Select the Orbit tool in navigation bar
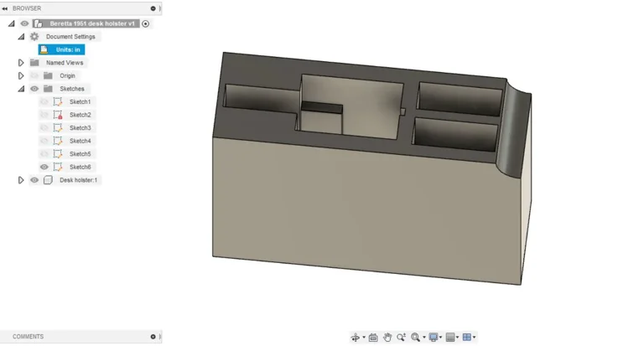644x346 pixels. pyautogui.click(x=355, y=337)
